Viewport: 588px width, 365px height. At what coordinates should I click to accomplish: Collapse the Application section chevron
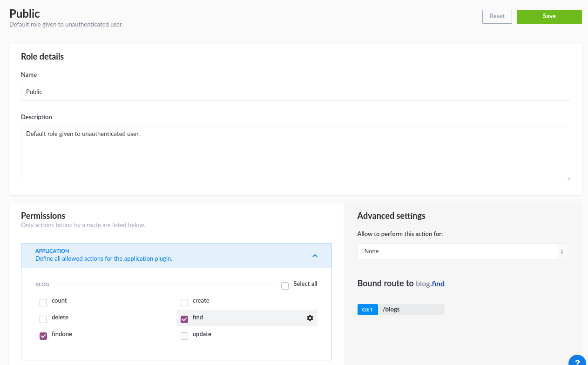pyautogui.click(x=315, y=256)
